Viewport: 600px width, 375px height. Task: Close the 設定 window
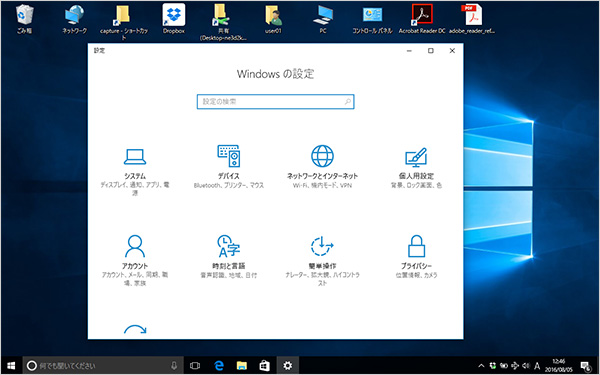tap(452, 51)
